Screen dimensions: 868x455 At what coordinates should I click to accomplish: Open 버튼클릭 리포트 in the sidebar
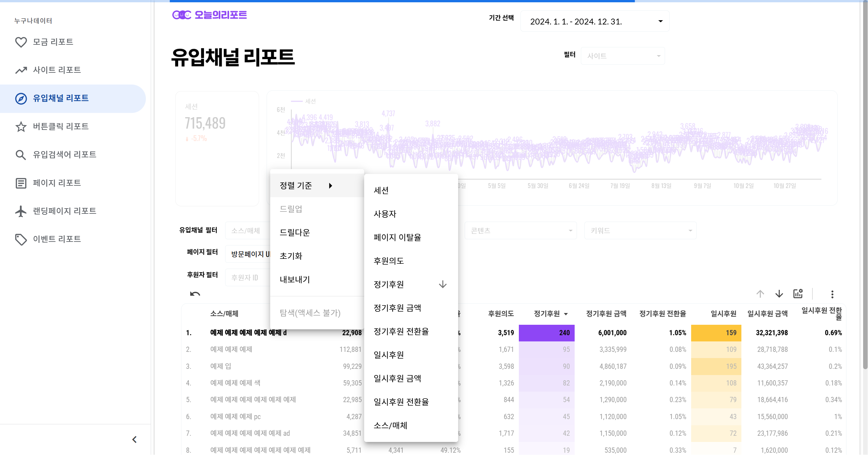(73, 126)
